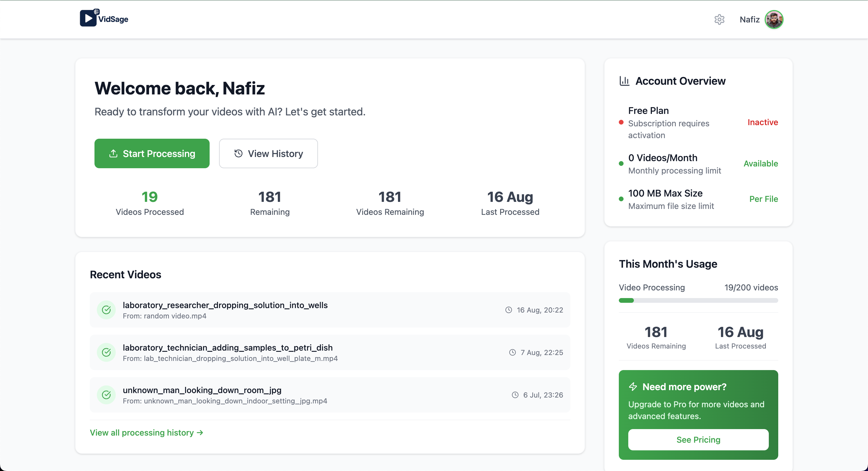Click the Nafiz username in header
The width and height of the screenshot is (868, 471).
[749, 19]
